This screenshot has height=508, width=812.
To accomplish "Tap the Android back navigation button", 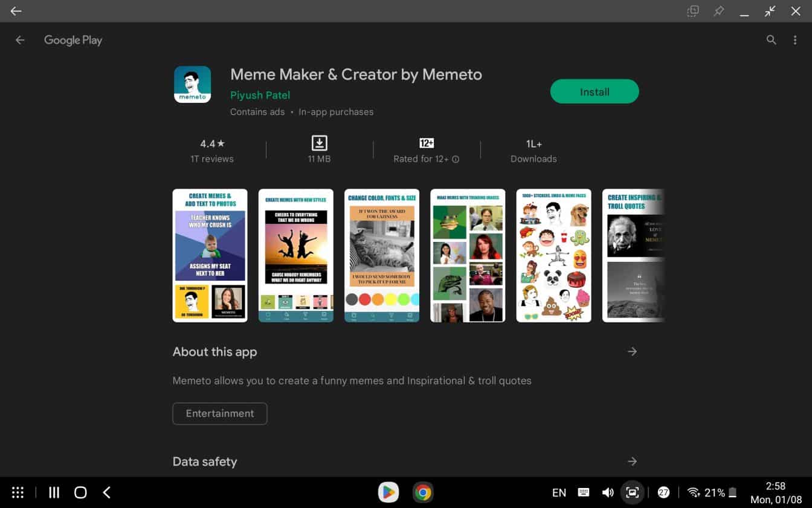I will click(107, 492).
